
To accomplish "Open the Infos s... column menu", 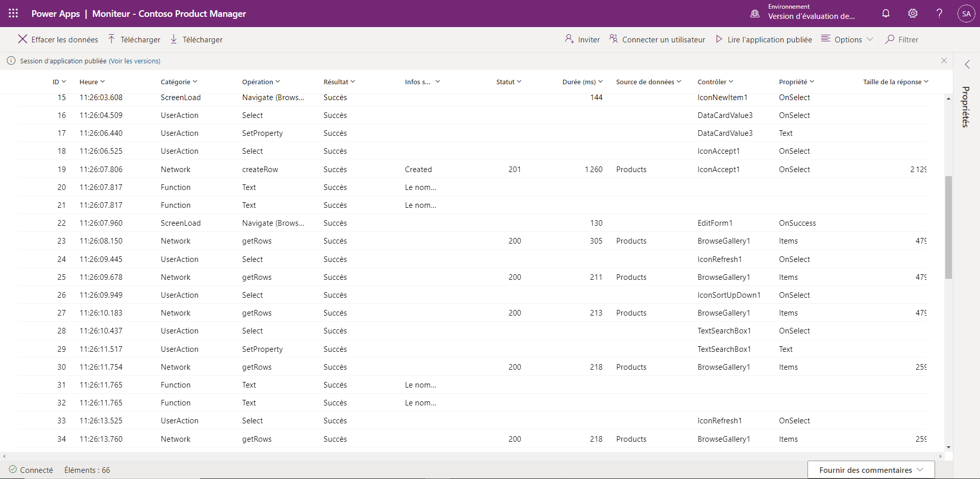I will [x=423, y=82].
